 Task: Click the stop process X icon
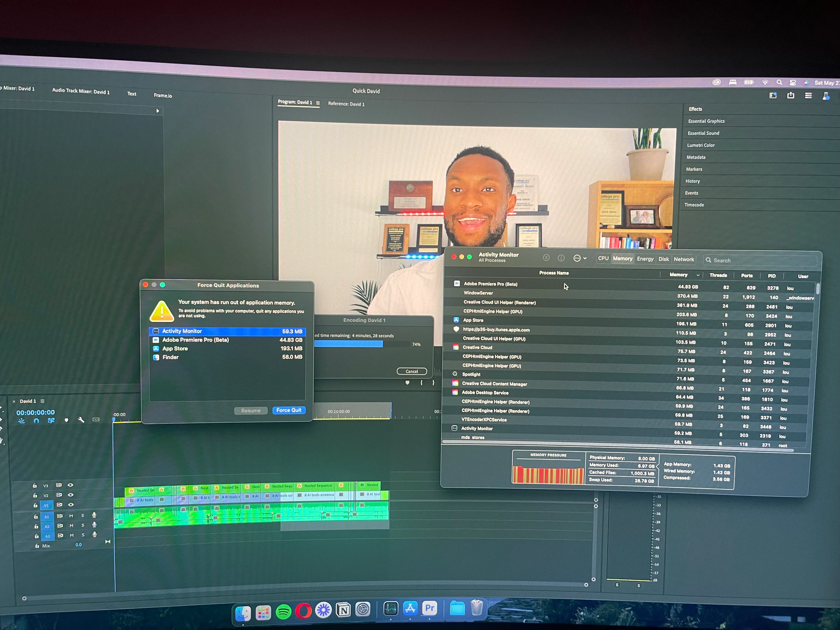(x=546, y=258)
